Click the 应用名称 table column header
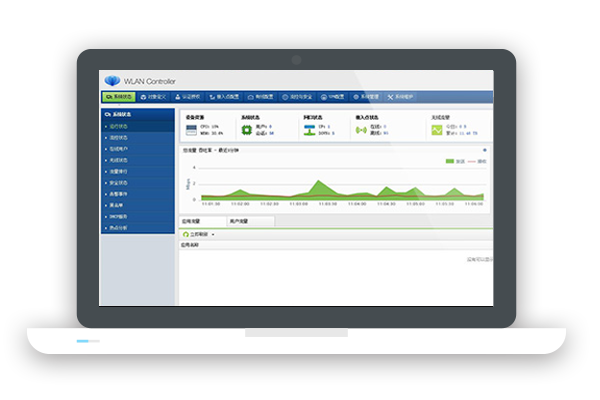This screenshot has height=400, width=600. pyautogui.click(x=190, y=244)
